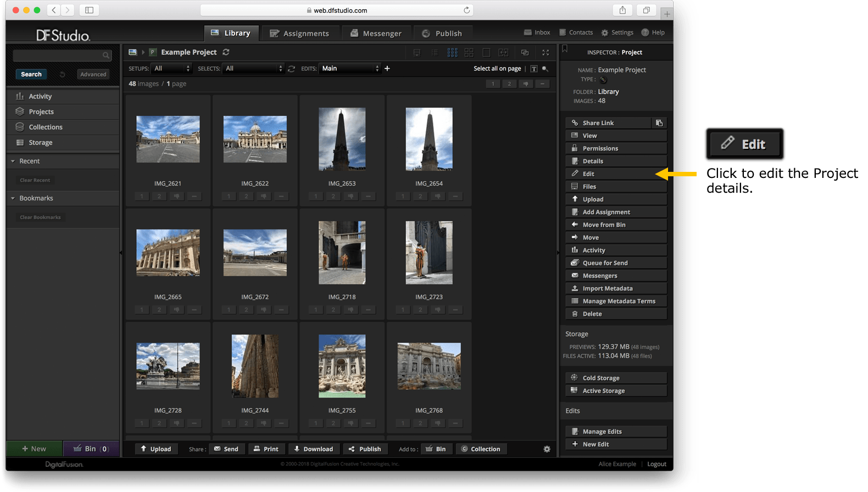The height and width of the screenshot is (492, 868).
Task: Add a new edit with plus icon
Action: pyautogui.click(x=387, y=69)
